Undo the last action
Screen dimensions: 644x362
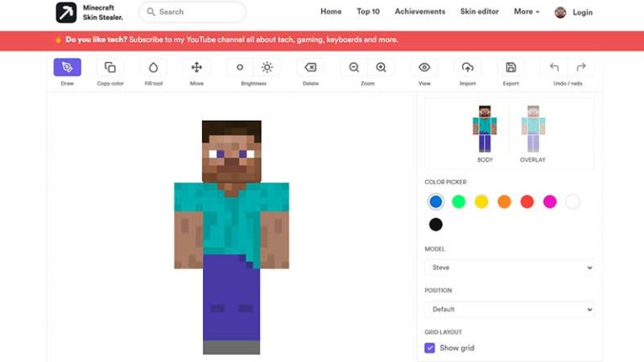(554, 68)
